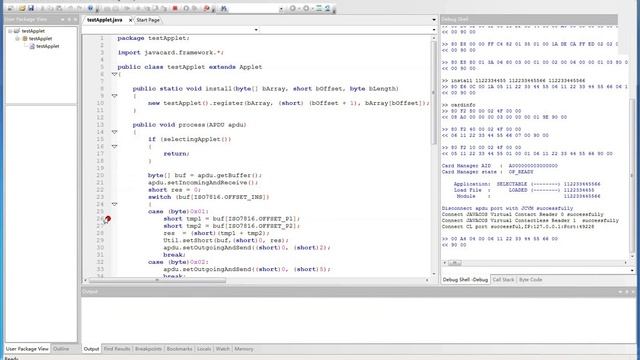Image resolution: width=640 pixels, height=360 pixels.
Task: Collapse the if block fold on line 16
Action: tap(114, 147)
